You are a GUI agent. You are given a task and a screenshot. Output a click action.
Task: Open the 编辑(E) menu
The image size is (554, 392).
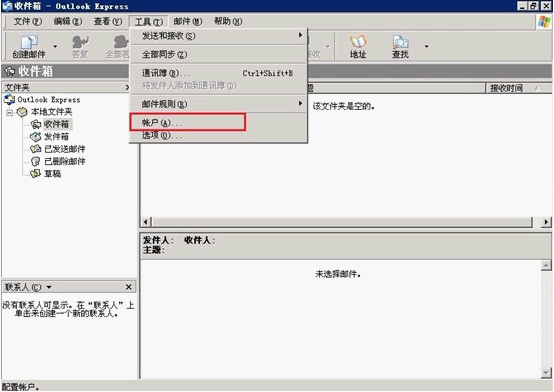point(68,22)
